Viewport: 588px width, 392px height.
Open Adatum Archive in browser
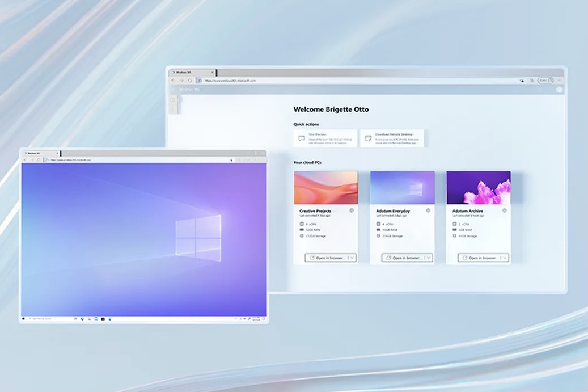coord(479,258)
